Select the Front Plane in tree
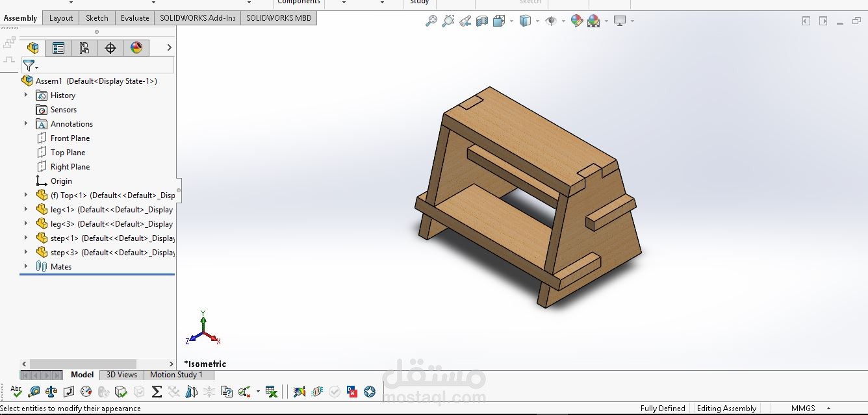The image size is (868, 415). (63, 138)
